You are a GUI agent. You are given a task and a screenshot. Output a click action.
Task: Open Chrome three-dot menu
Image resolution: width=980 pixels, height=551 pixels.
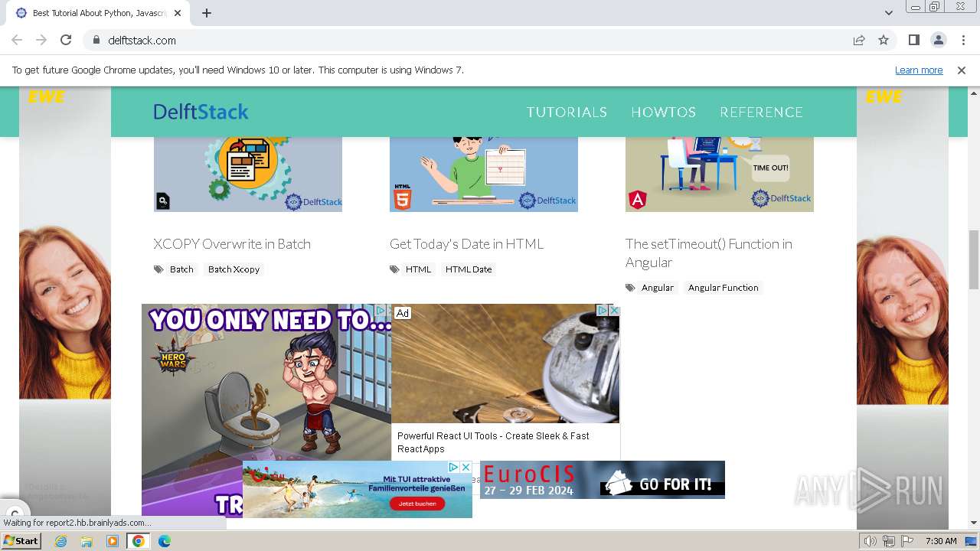click(x=962, y=40)
